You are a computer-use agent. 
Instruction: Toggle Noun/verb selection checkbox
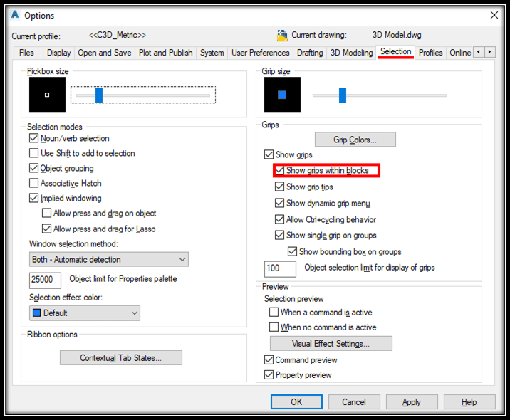(x=33, y=138)
